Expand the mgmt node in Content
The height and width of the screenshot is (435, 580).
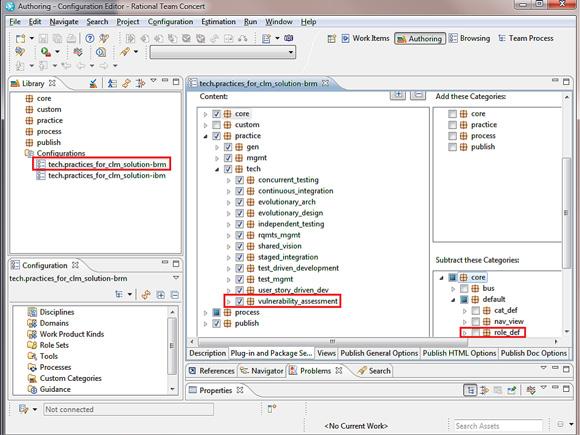point(217,158)
